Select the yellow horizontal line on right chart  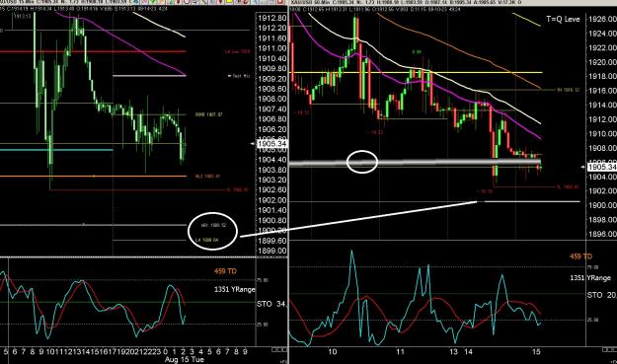click(416, 72)
